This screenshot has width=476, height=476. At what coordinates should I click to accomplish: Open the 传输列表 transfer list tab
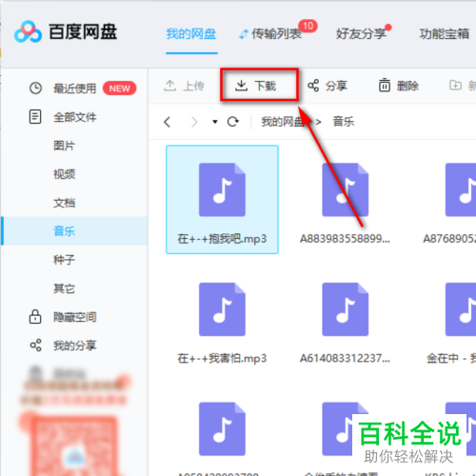tap(276, 33)
